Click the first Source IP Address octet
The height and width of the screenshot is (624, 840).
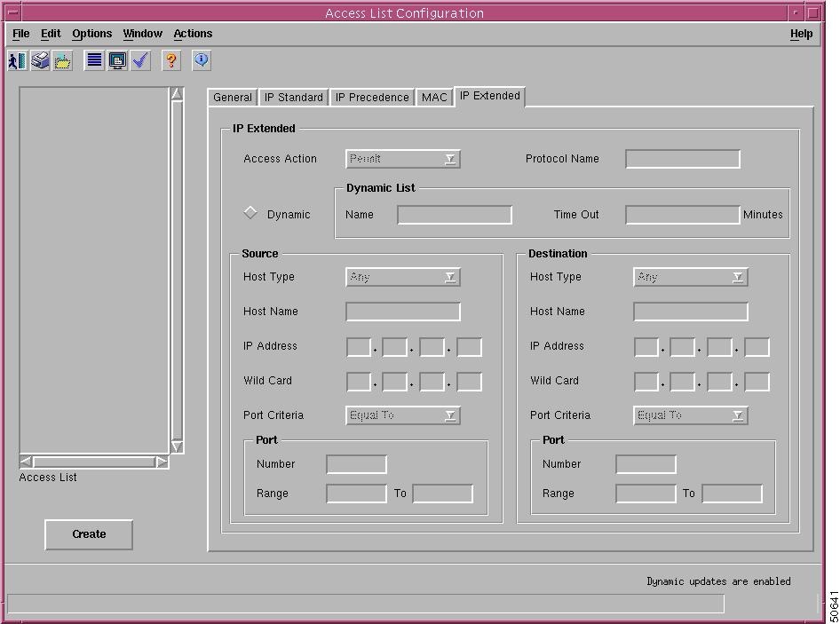coord(359,346)
